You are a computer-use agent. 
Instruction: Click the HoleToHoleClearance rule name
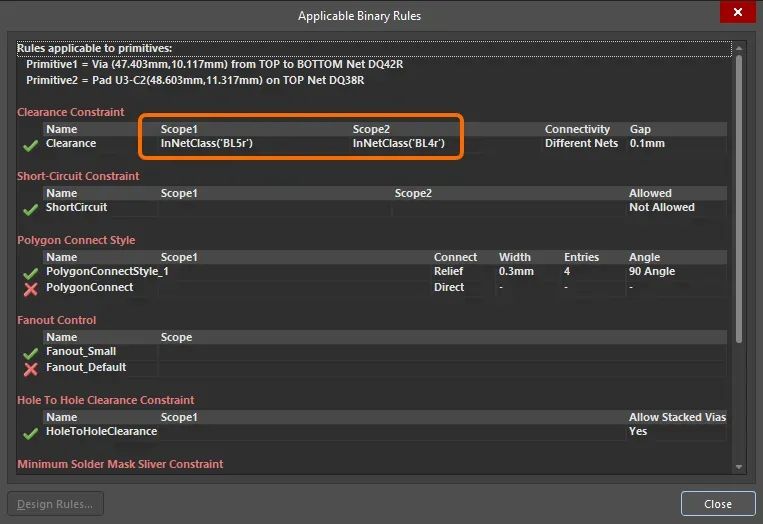[x=101, y=431]
